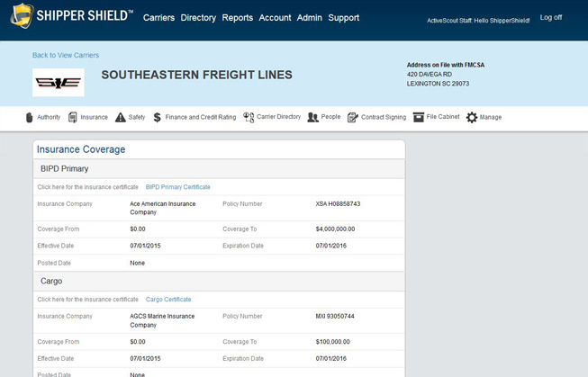Click the Contract Signing pencil icon
This screenshot has width=588, height=377.
point(353,118)
